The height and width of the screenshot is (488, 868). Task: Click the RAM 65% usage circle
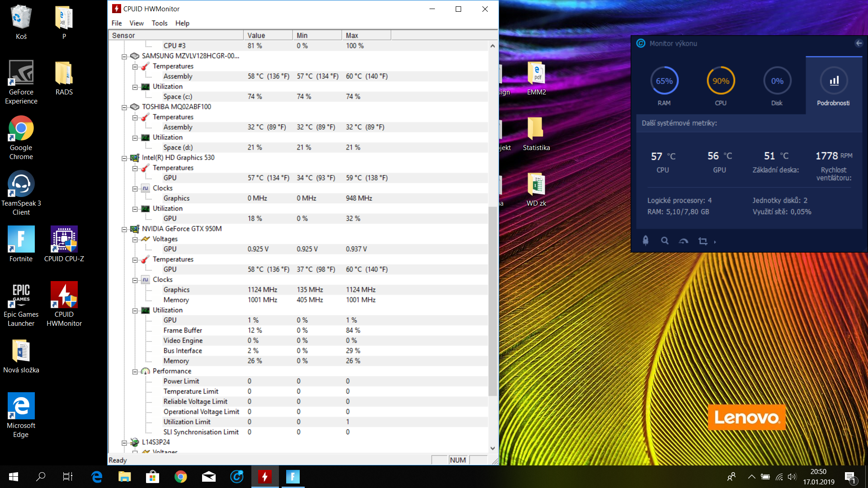(x=664, y=81)
